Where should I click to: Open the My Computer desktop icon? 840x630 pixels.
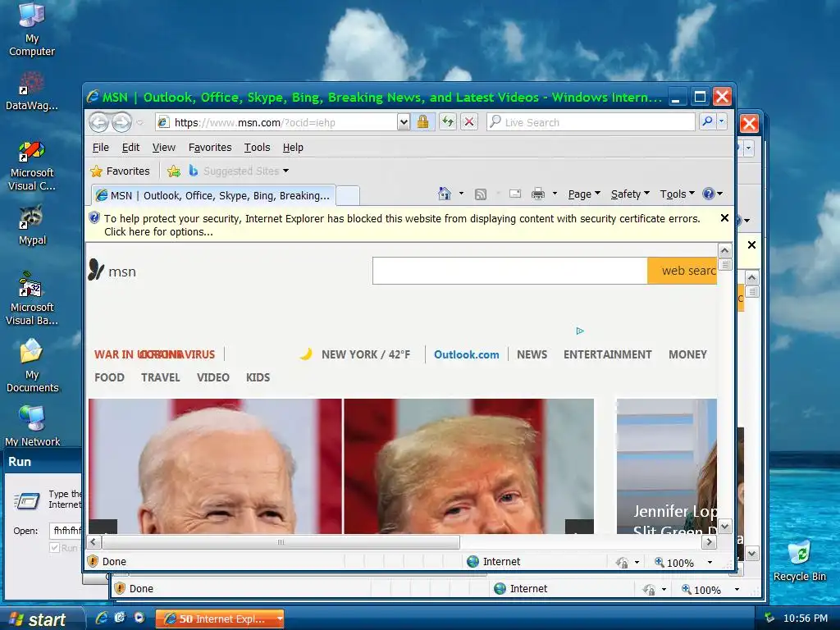tap(32, 30)
